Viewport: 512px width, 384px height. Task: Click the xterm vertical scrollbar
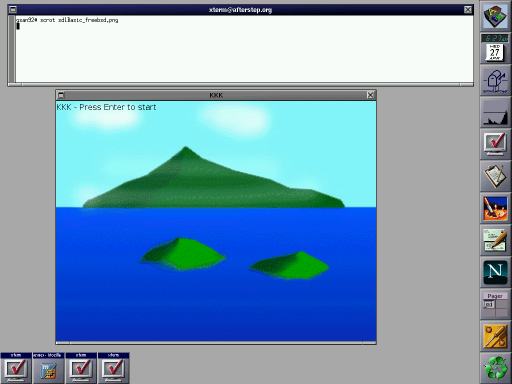(x=12, y=49)
